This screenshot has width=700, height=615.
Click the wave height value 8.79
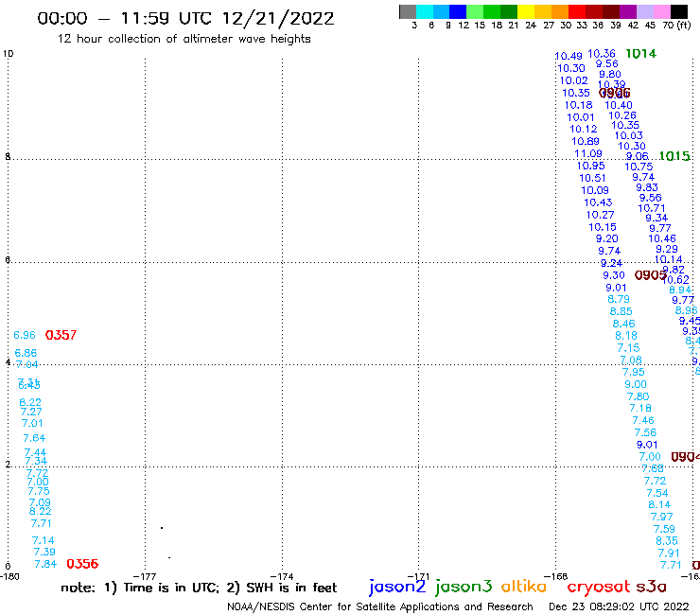point(619,300)
